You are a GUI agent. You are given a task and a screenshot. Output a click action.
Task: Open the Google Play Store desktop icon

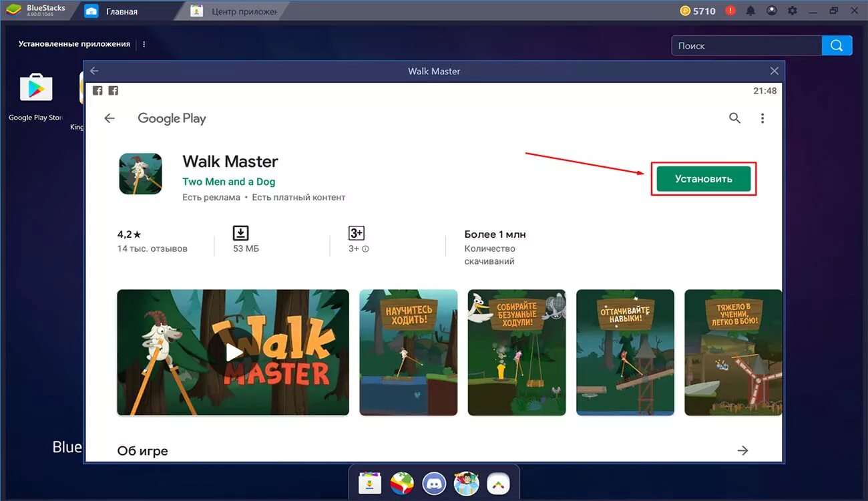(36, 88)
